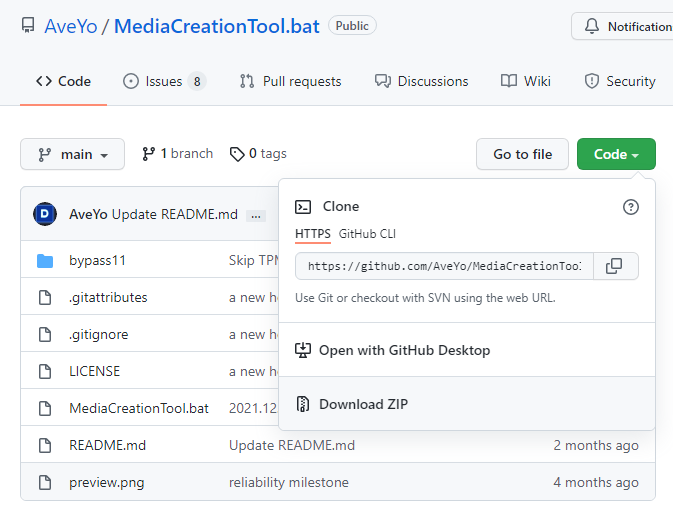This screenshot has width=673, height=511.
Task: Choose Download ZIP
Action: [467, 404]
